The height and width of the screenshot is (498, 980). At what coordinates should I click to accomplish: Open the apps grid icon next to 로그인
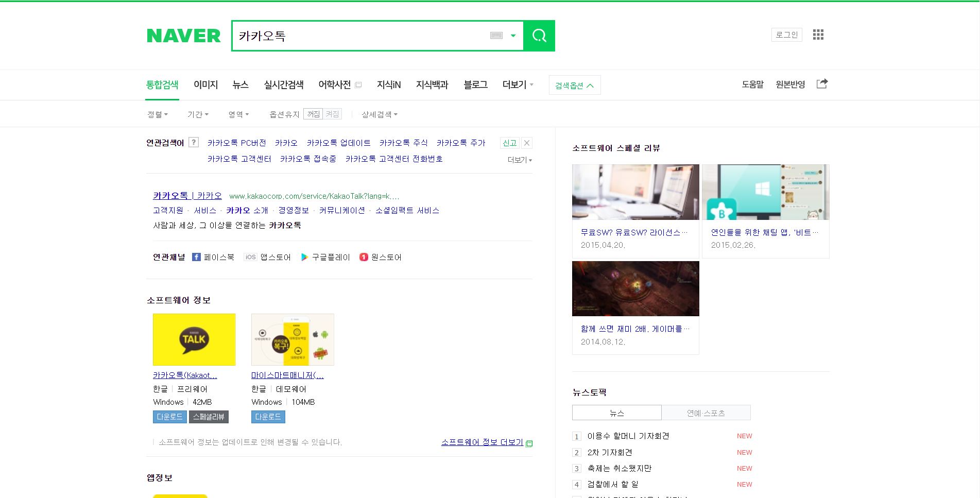[818, 35]
